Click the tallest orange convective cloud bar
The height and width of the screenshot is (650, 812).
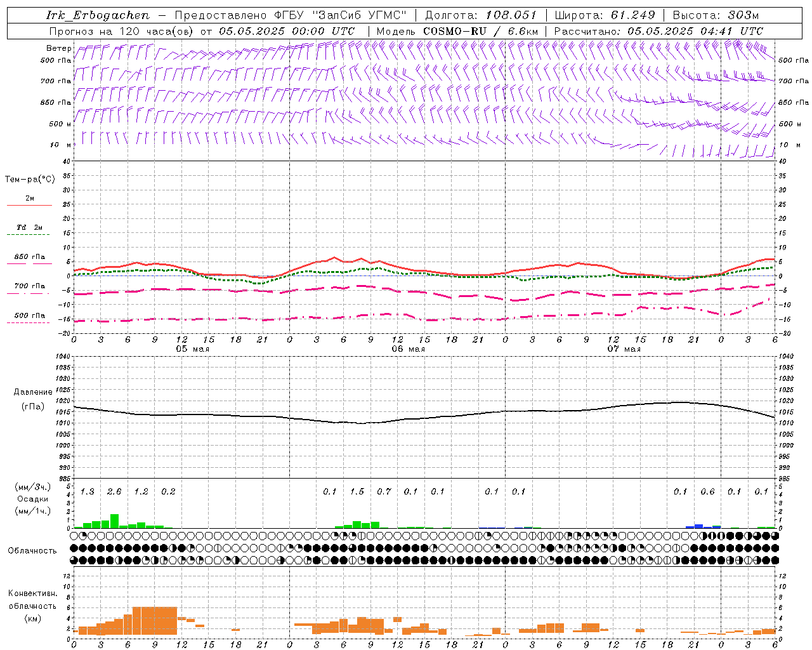155,621
